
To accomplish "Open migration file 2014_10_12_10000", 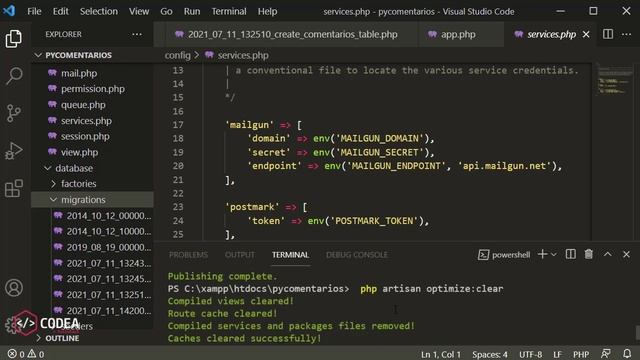I will [x=92, y=231].
